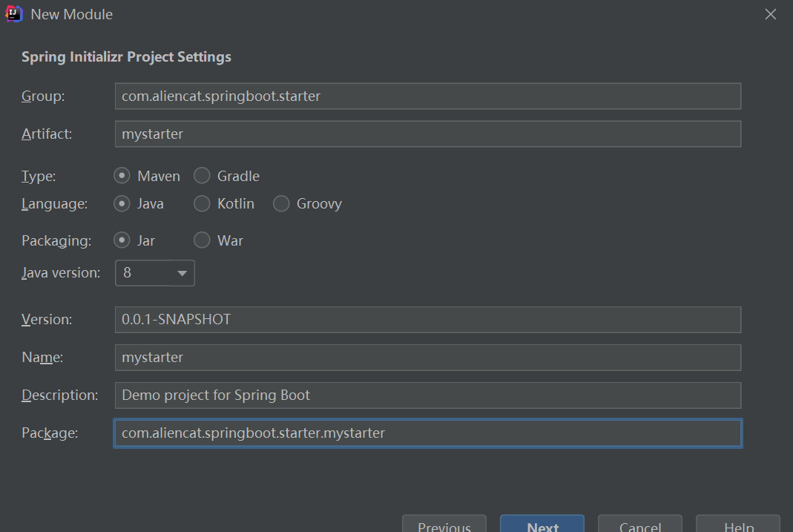Cancel the module creation
The image size is (793, 532).
(640, 524)
